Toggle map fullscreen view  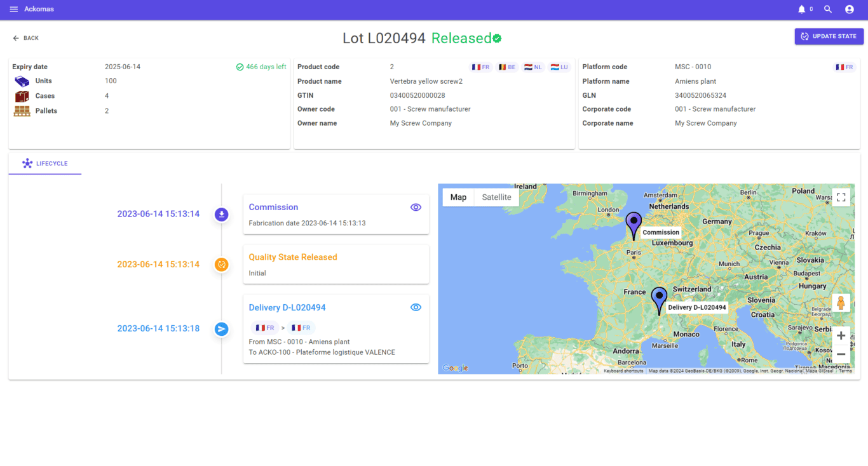coord(841,197)
